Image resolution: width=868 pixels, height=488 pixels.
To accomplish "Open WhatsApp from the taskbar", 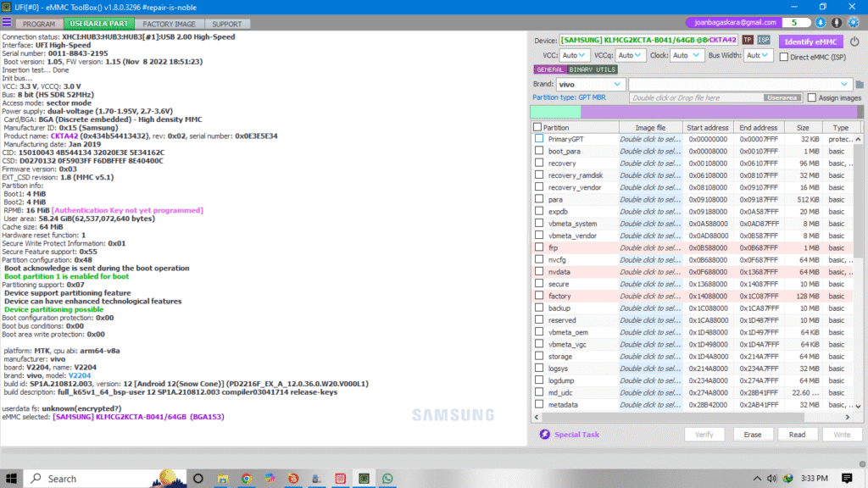I will [388, 479].
